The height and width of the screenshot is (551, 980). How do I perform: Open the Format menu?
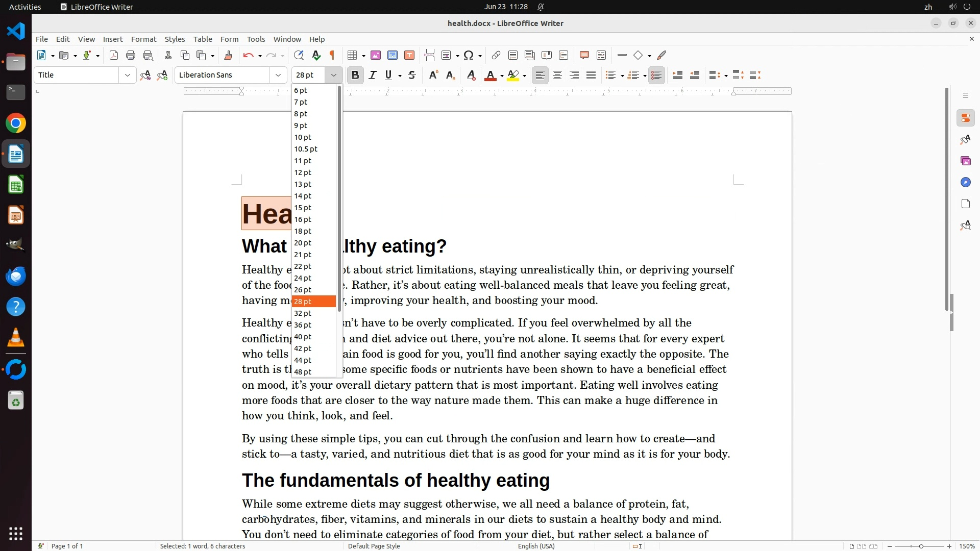[x=143, y=39]
